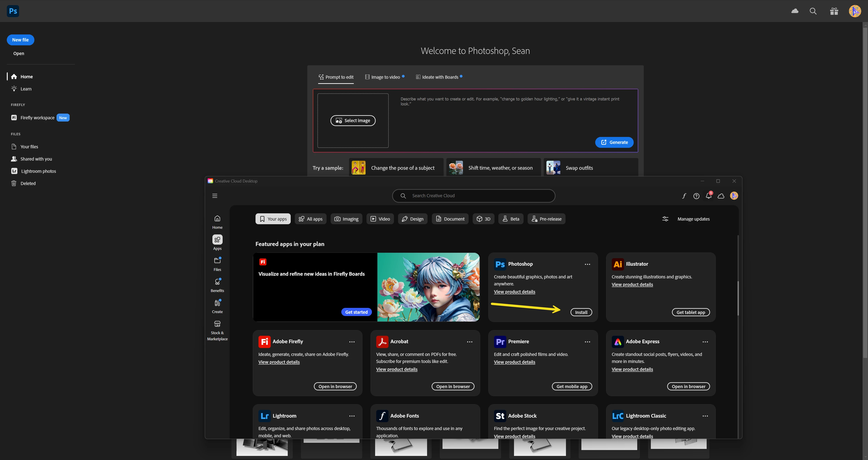Open Files in Creative Cloud rail
The height and width of the screenshot is (460, 868).
pos(217,264)
